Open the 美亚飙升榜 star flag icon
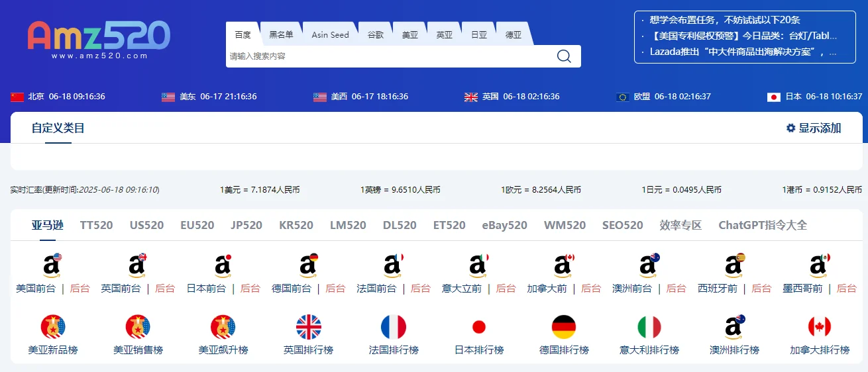868x372 pixels. click(223, 326)
